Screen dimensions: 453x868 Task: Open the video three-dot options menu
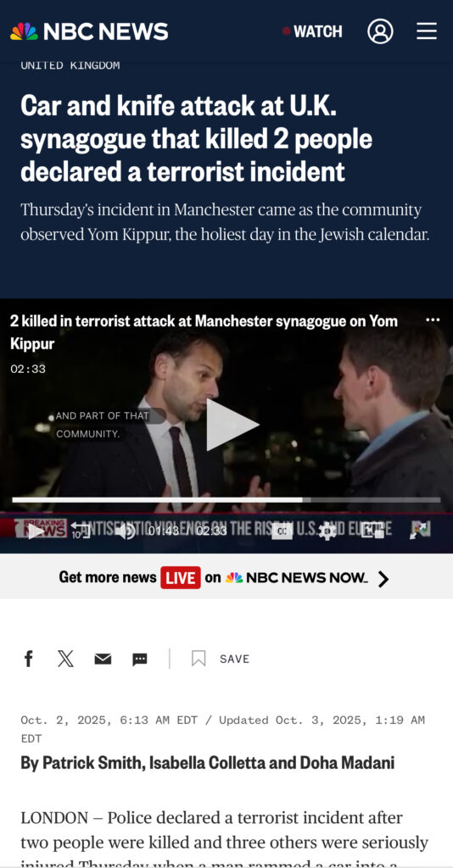[433, 320]
